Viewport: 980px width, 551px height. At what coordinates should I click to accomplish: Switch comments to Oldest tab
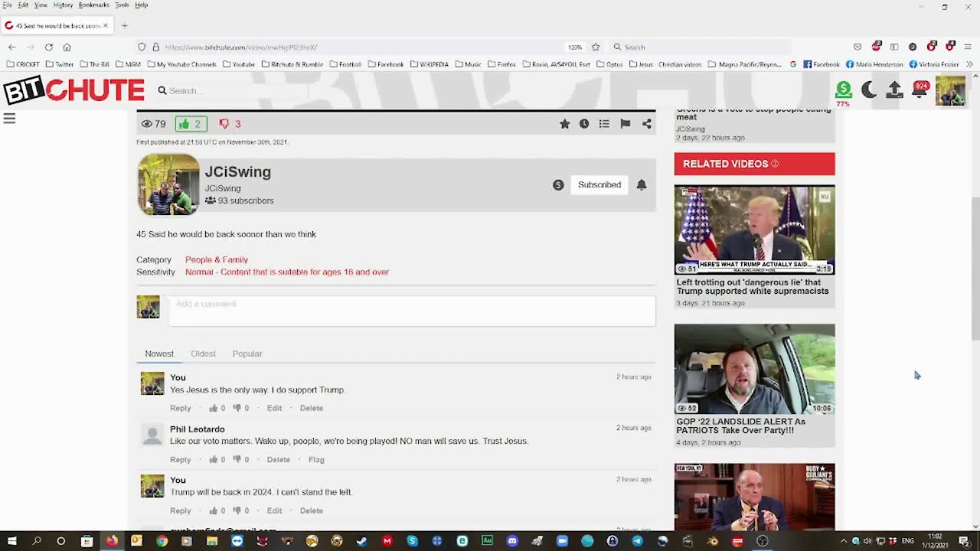[x=203, y=354]
